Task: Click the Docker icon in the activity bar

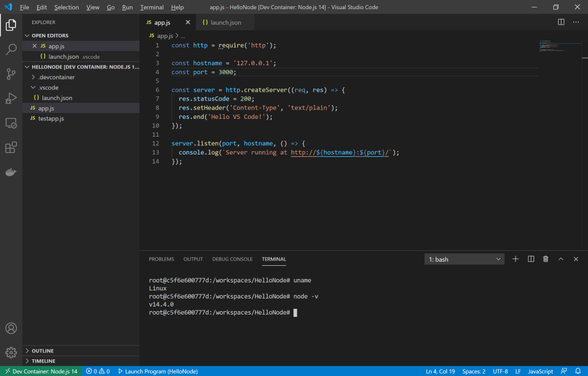Action: (11, 172)
